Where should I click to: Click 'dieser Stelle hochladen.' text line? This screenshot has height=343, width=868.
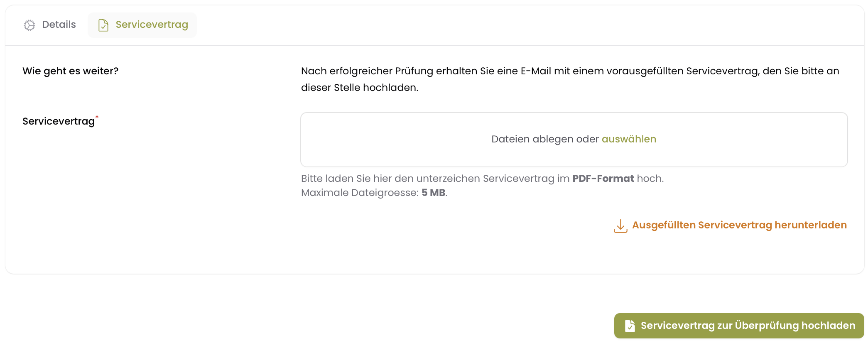pos(360,88)
